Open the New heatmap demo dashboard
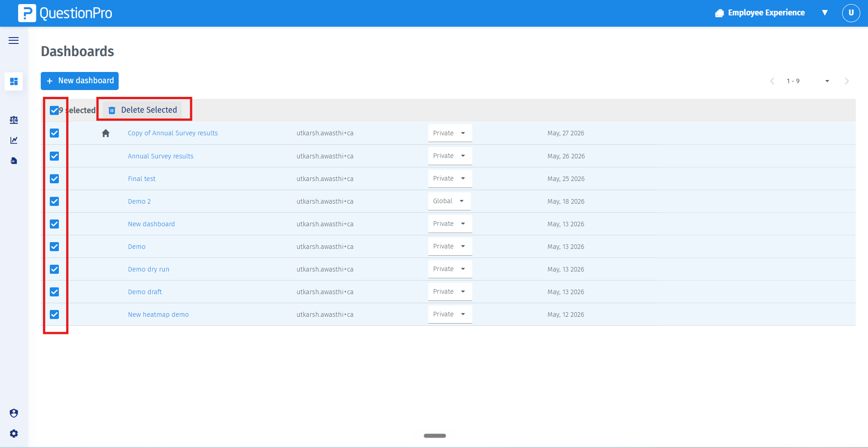The width and height of the screenshot is (868, 448). tap(158, 315)
